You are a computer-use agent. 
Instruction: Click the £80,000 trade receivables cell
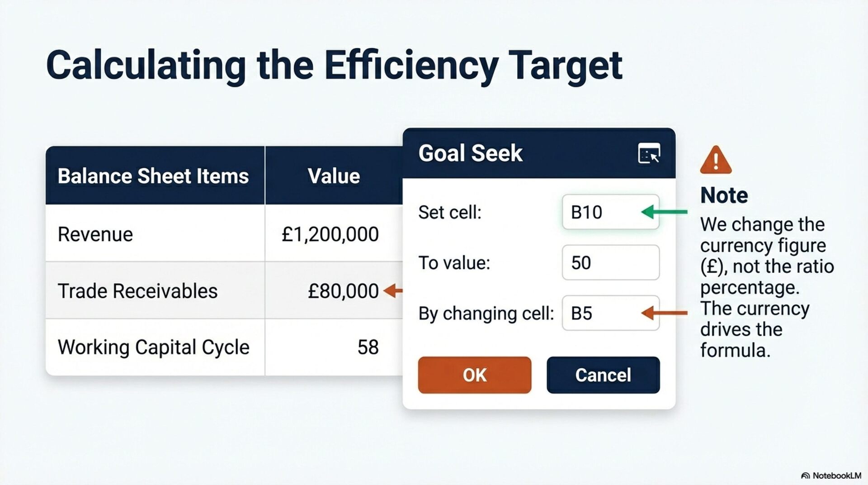tap(343, 291)
